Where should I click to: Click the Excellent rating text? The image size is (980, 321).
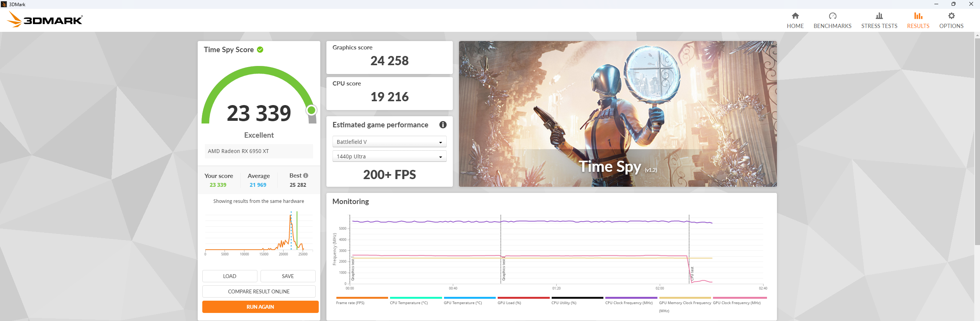[259, 135]
